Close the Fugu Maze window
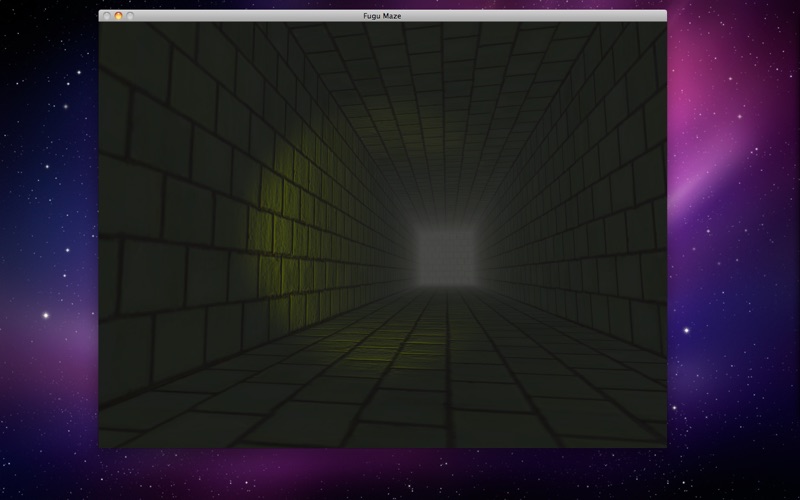The height and width of the screenshot is (500, 800). click(107, 16)
